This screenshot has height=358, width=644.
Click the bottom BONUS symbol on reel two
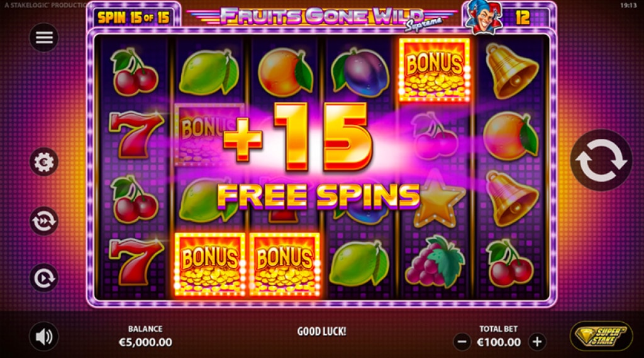pos(209,264)
